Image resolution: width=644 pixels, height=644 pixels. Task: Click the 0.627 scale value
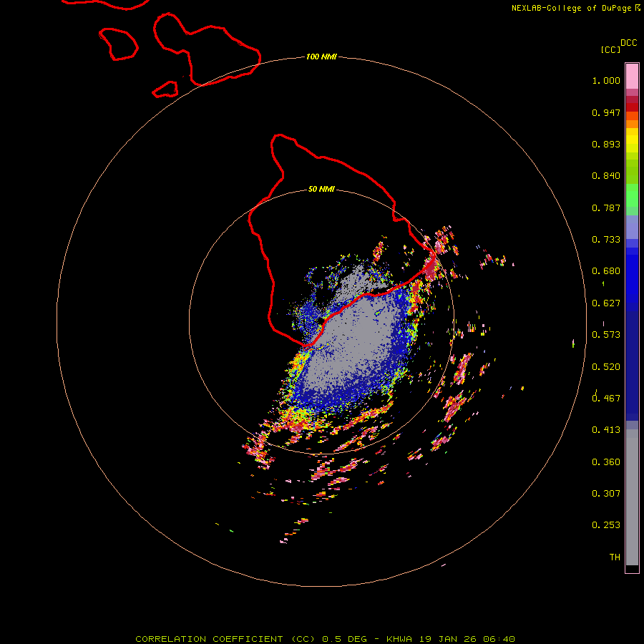point(606,303)
